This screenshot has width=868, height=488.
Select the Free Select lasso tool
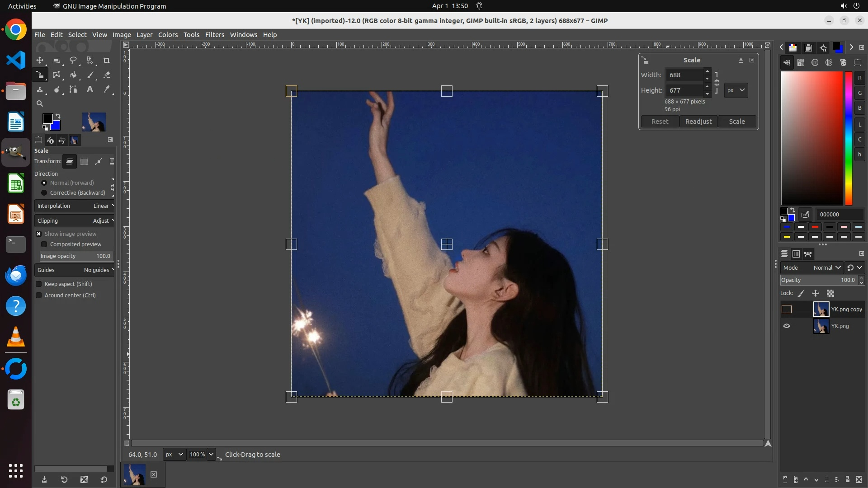tap(73, 60)
